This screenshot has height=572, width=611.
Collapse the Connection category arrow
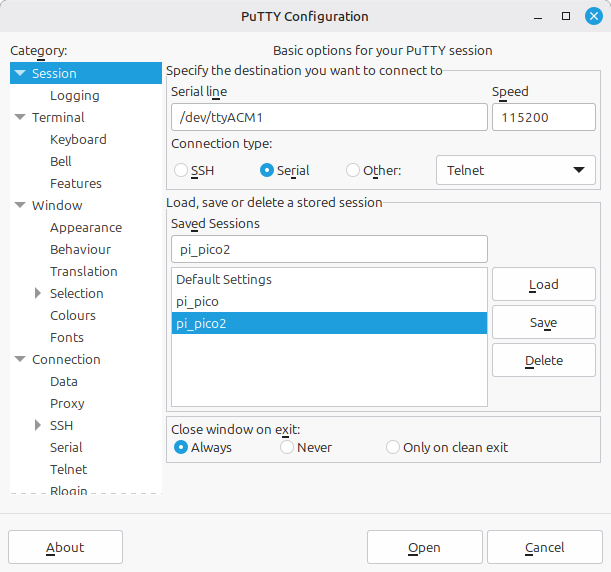coord(20,359)
